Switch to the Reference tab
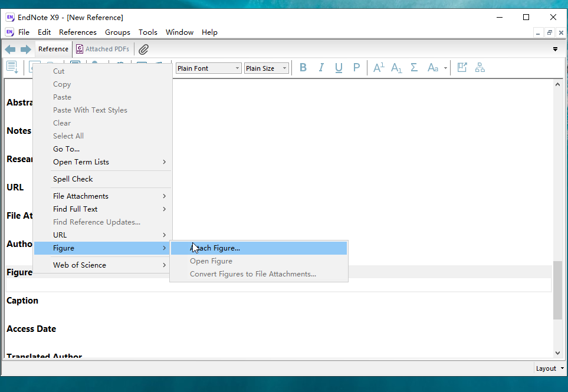Viewport: 568px width, 392px height. click(x=53, y=49)
